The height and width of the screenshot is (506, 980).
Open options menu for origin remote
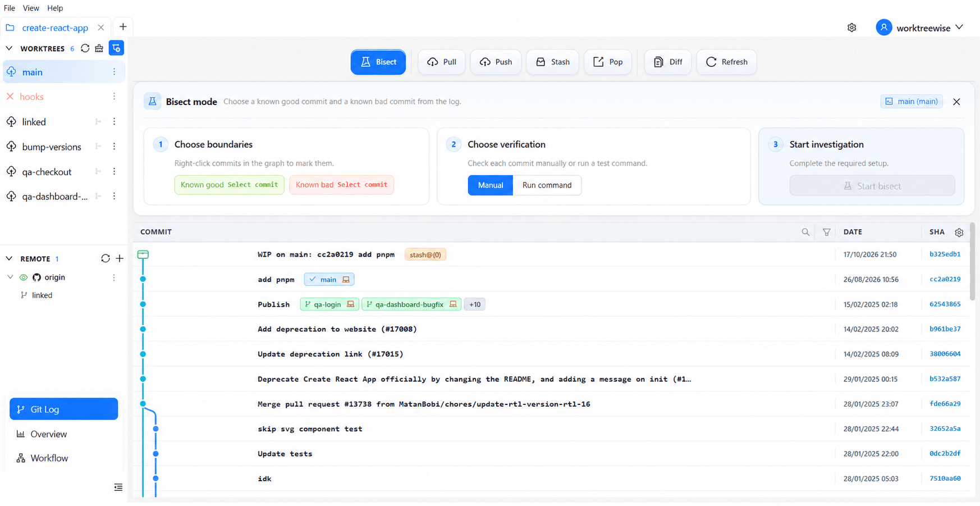114,277
